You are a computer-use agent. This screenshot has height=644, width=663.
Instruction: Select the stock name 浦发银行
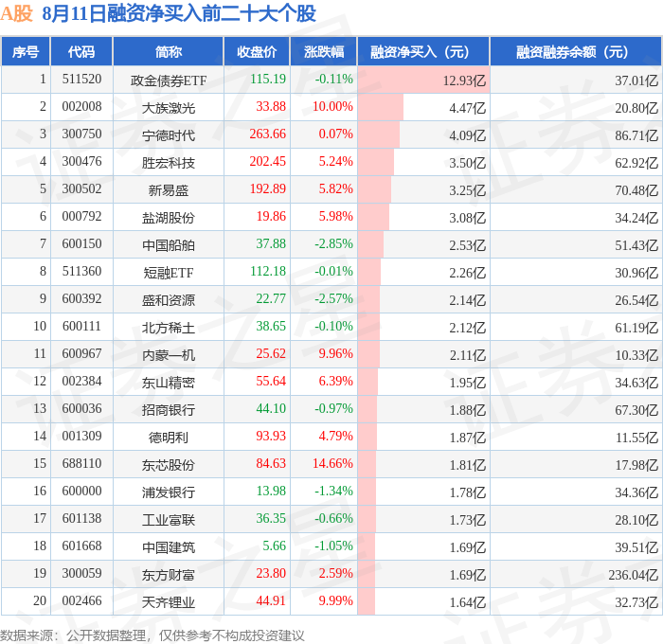(x=169, y=492)
